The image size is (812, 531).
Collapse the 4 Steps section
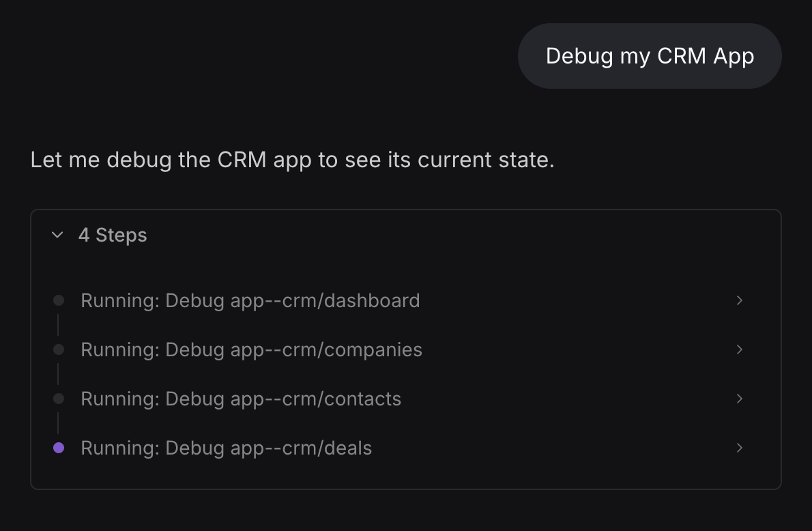57,235
